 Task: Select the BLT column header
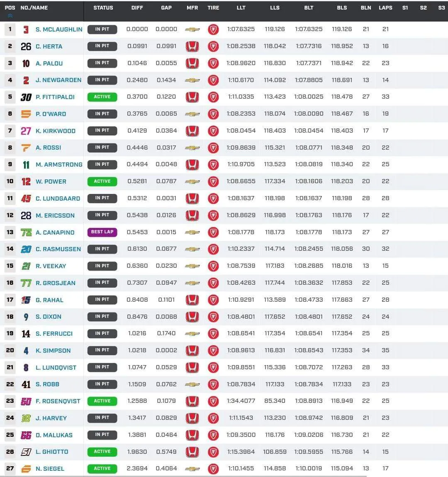click(309, 8)
